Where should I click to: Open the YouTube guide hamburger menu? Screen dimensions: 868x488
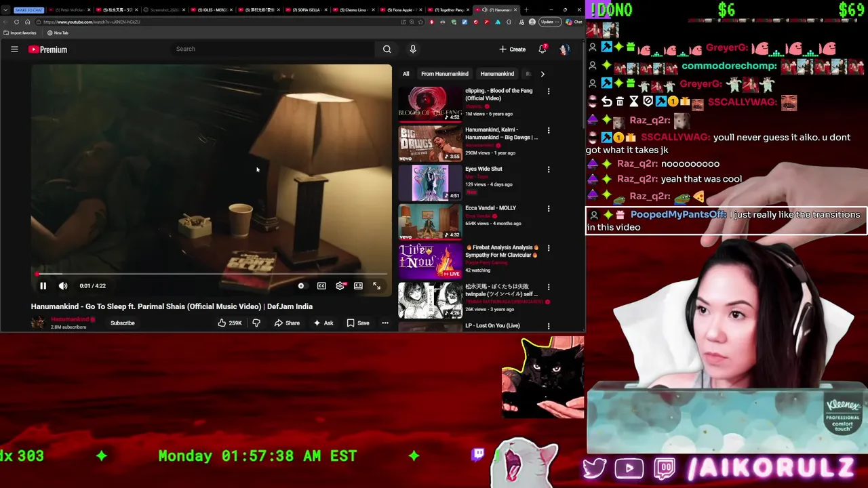(x=14, y=49)
